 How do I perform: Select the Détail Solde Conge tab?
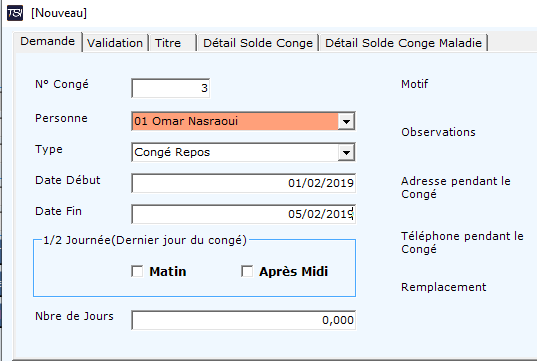pyautogui.click(x=258, y=43)
